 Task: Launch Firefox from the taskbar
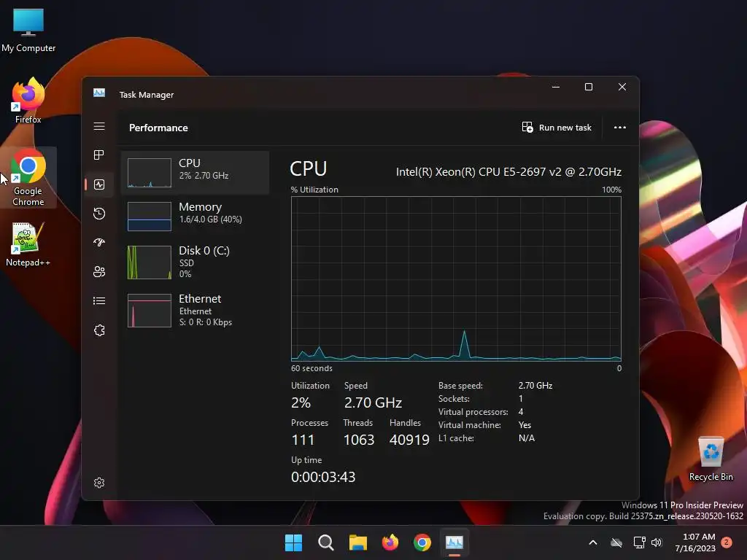[x=390, y=542]
